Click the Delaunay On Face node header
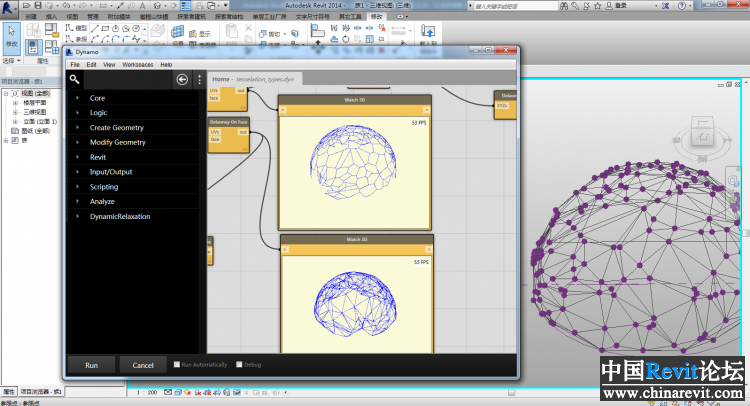 (229, 122)
